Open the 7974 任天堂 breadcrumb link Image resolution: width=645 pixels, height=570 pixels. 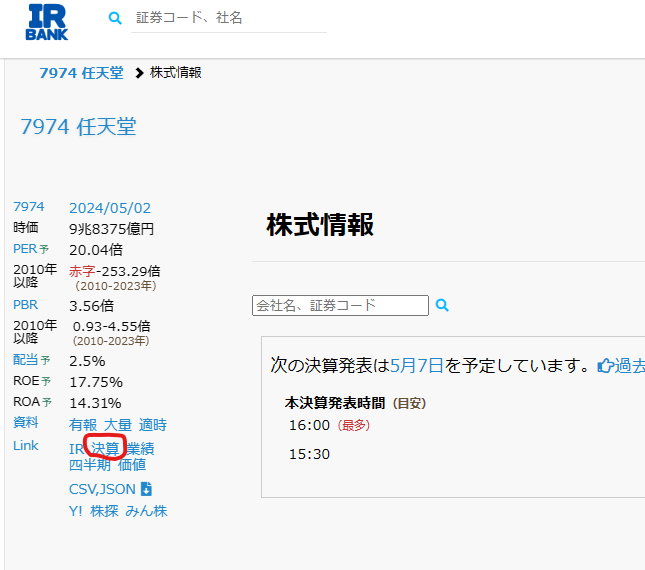tap(81, 73)
